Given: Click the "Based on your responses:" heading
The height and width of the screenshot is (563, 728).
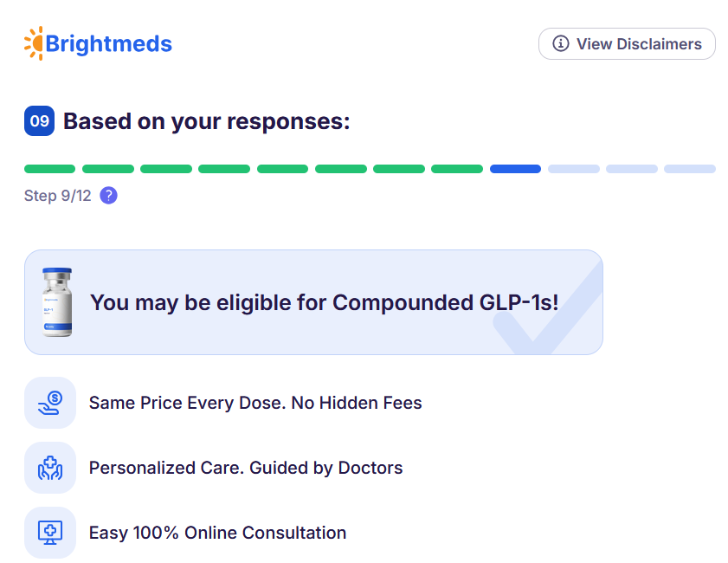Looking at the screenshot, I should pyautogui.click(x=207, y=121).
